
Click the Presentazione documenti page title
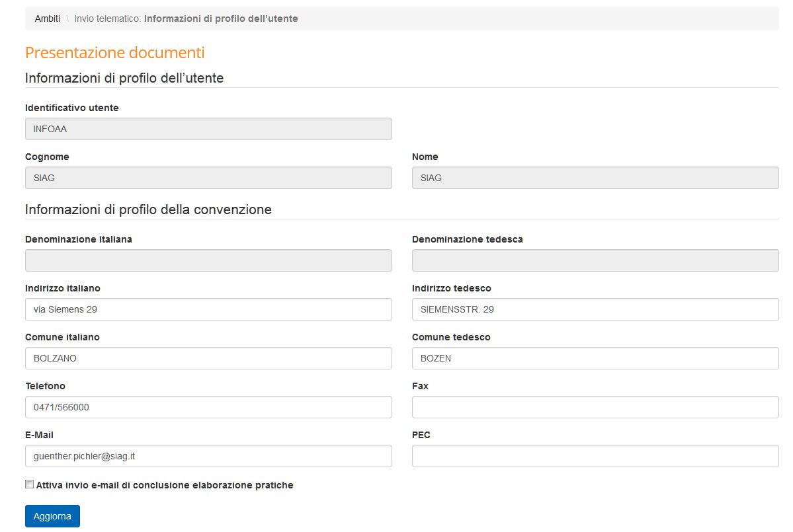tap(114, 53)
